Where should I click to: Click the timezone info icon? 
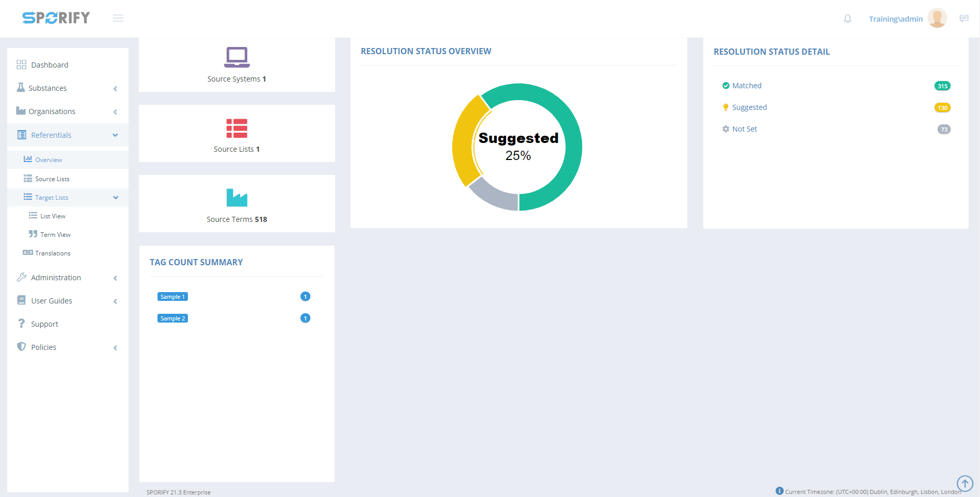[779, 491]
